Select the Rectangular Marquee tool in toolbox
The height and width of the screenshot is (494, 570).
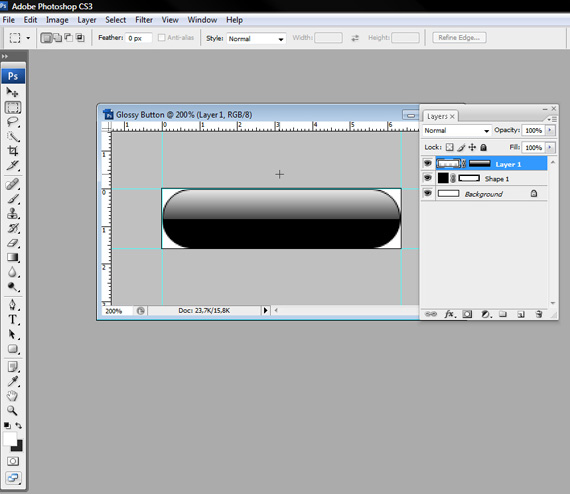tap(13, 107)
